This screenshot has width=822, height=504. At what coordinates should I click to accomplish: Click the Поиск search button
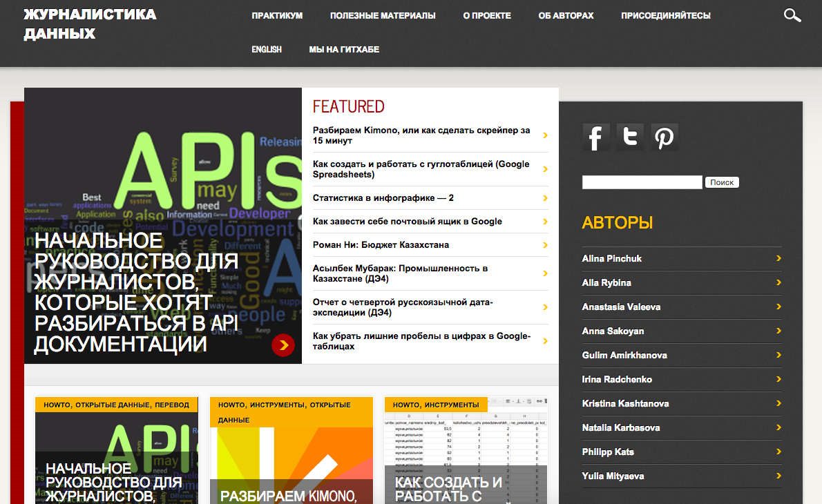point(722,182)
